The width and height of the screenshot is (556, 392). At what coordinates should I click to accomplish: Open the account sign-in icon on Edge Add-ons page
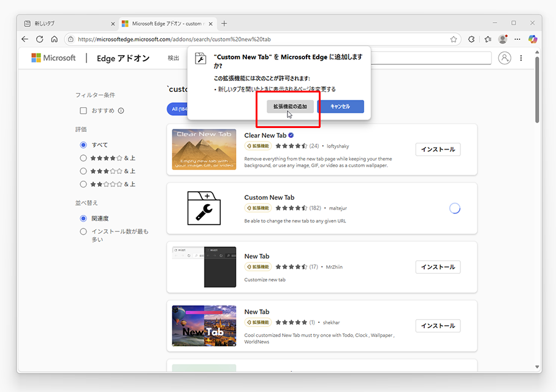505,58
